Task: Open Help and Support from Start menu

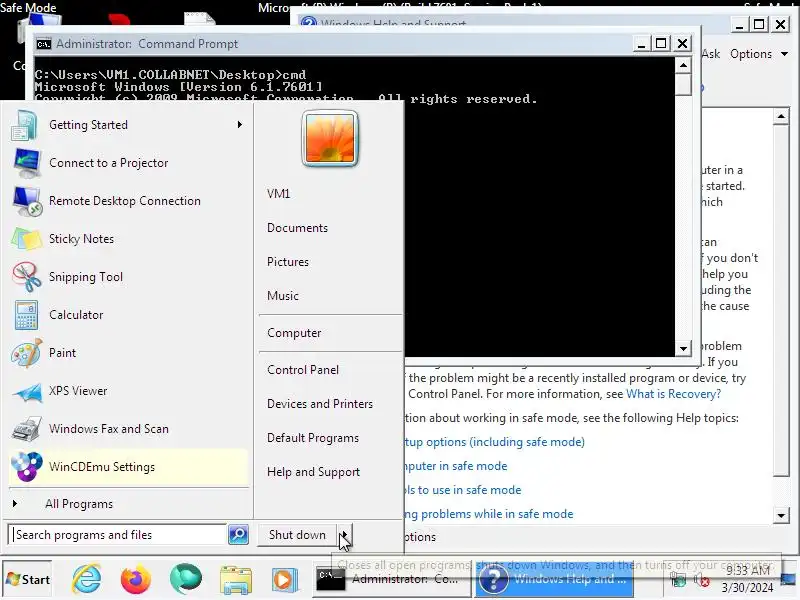Action: 313,472
